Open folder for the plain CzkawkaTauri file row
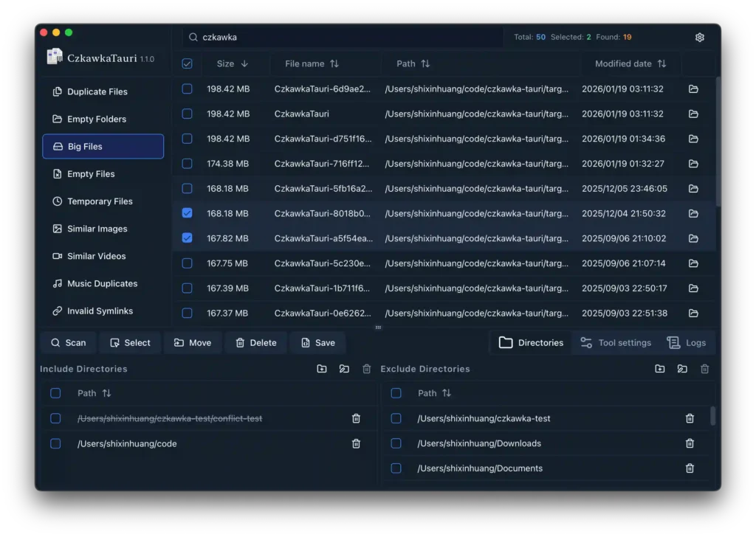Image resolution: width=756 pixels, height=537 pixels. (x=693, y=114)
